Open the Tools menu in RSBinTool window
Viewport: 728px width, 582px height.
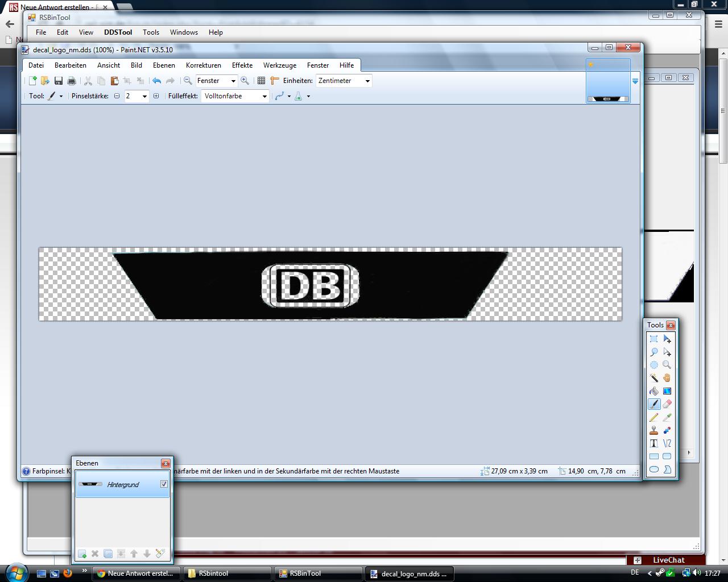pos(151,32)
